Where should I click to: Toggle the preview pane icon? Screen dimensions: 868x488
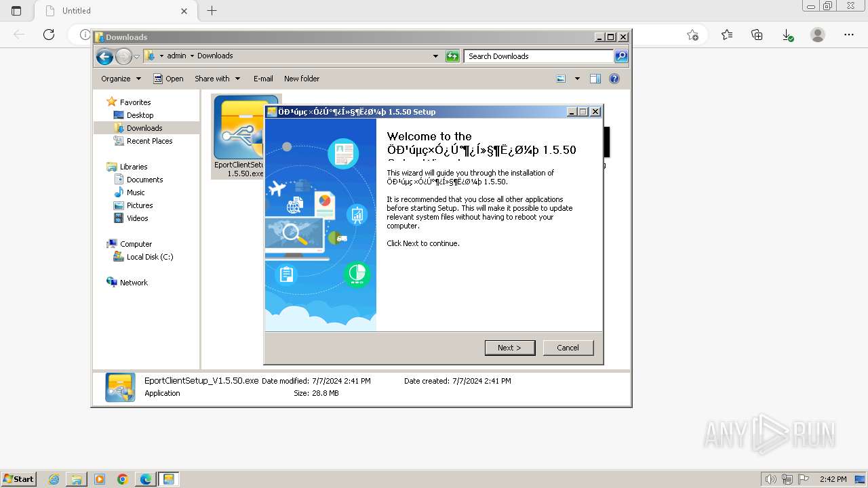(595, 79)
